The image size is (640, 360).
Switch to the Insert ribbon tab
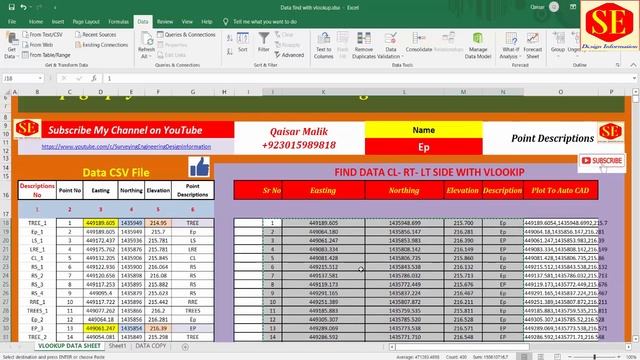point(58,22)
